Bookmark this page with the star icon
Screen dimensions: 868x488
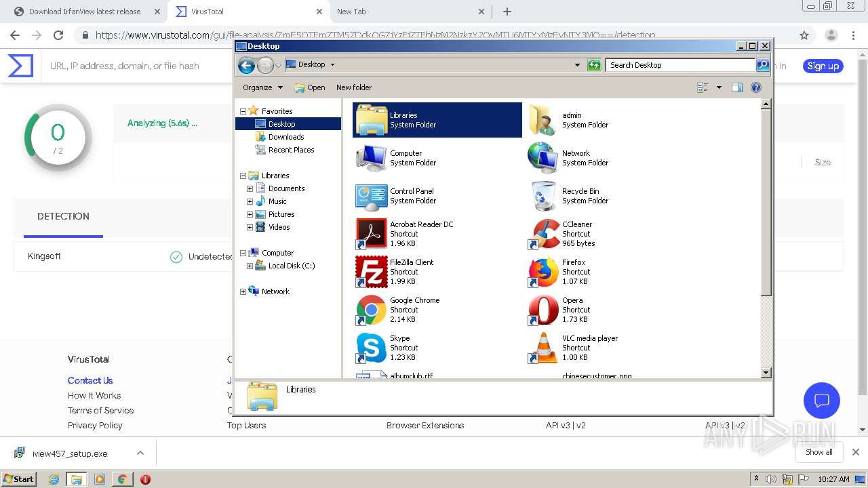[804, 35]
